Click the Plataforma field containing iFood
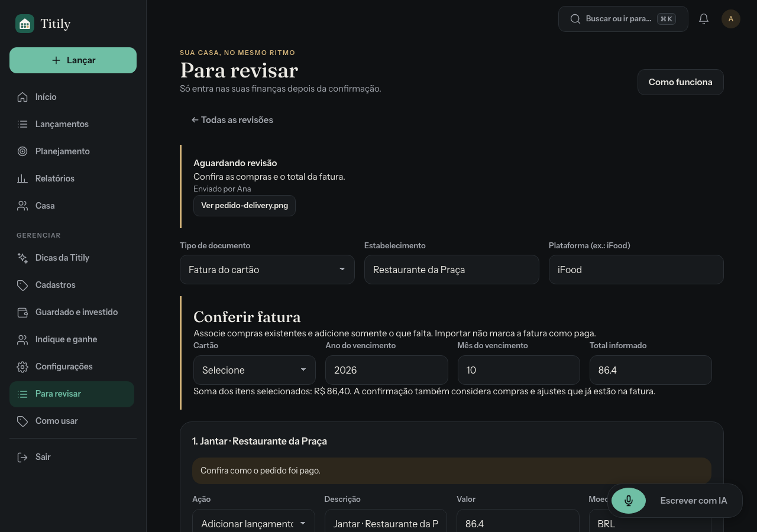 [x=636, y=270]
